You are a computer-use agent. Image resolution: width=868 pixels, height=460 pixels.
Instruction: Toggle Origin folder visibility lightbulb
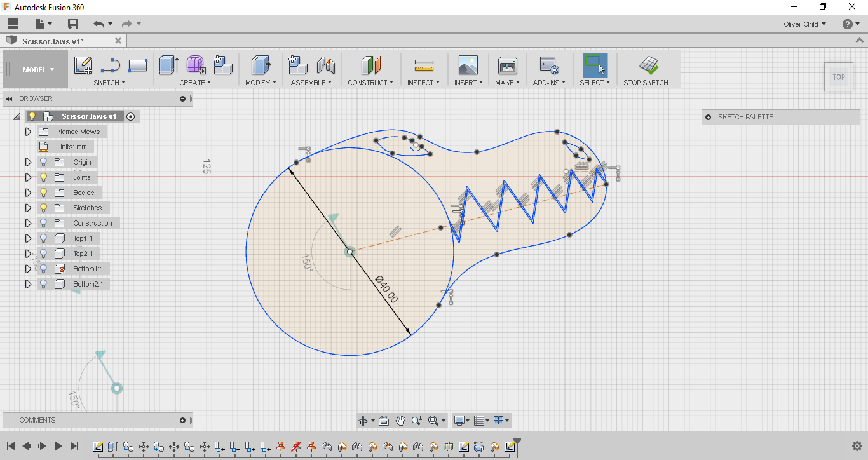coord(43,162)
